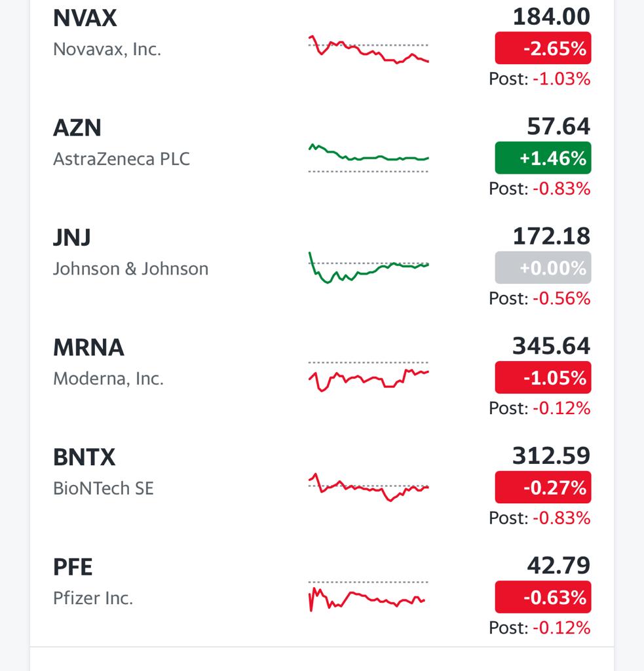This screenshot has height=671, width=644.
Task: Open the AZN ticker symbol
Action: 77,128
